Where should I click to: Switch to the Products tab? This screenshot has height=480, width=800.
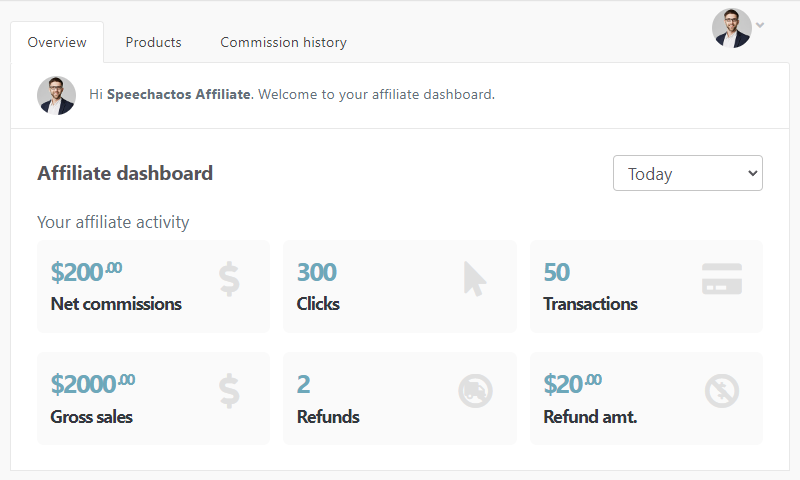coord(154,42)
